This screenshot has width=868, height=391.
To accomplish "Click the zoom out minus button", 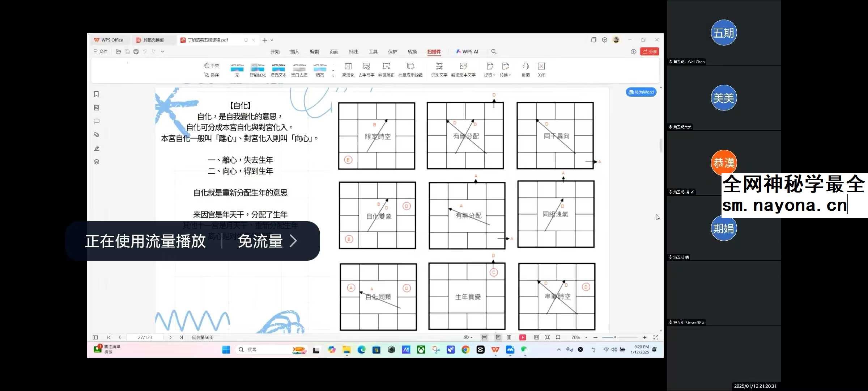I will (x=595, y=337).
